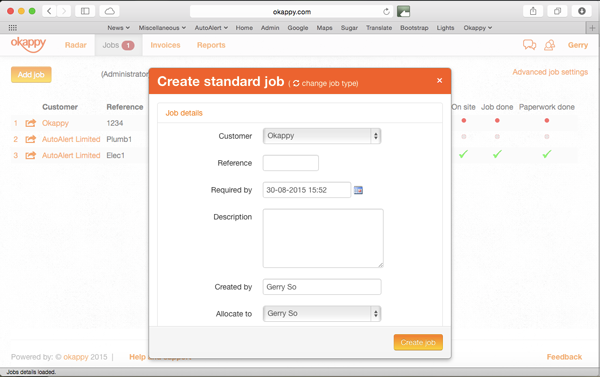Viewport: 600px width, 377px height.
Task: Expand the Miscellaneous bookmarks folder
Action: coord(162,28)
